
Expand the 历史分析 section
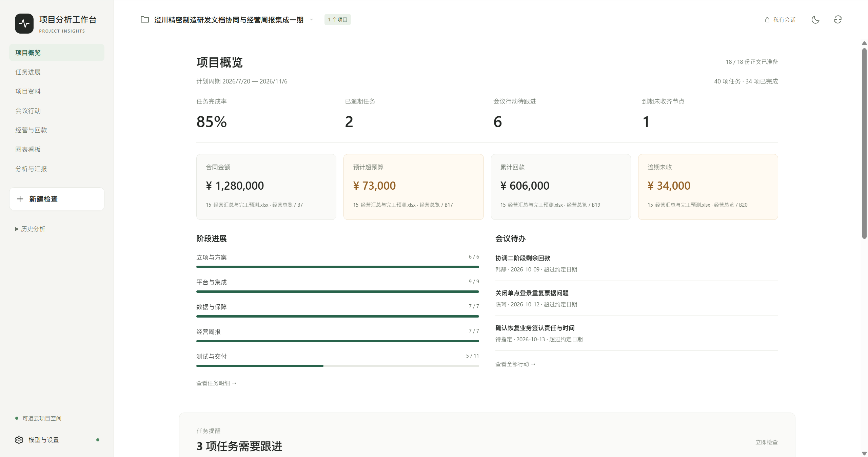click(x=30, y=229)
